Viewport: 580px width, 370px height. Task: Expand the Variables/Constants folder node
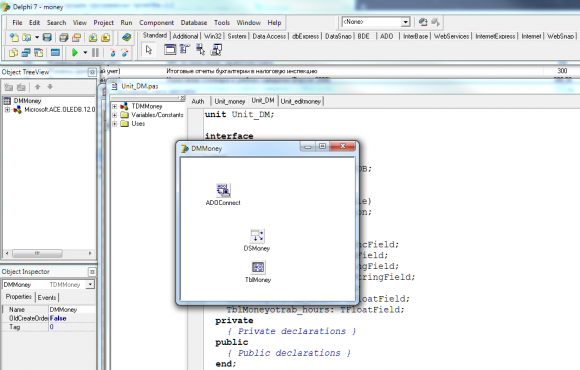pos(115,115)
